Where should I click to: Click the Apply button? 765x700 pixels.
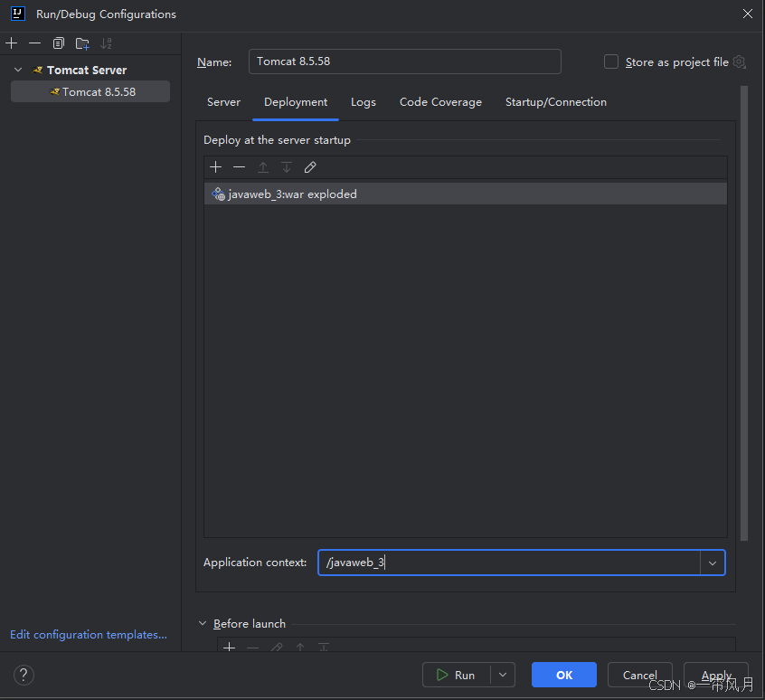pyautogui.click(x=716, y=675)
